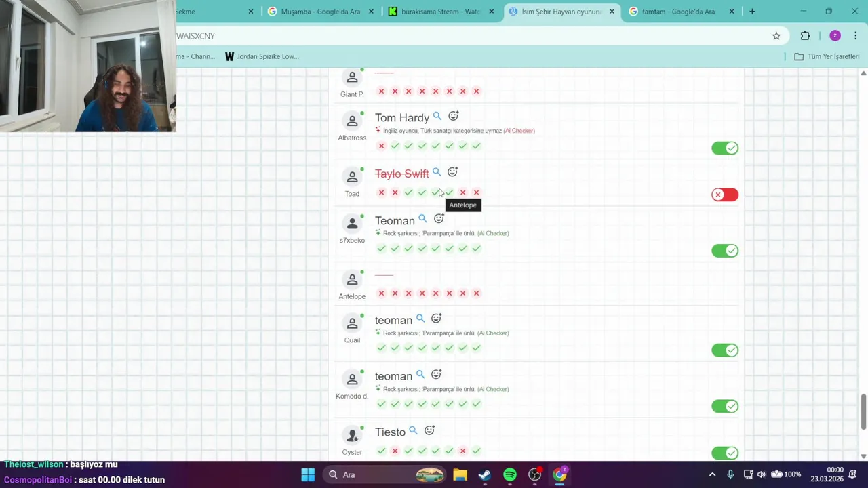Close the burakisama Stream tab
This screenshot has width=868, height=488.
(492, 12)
